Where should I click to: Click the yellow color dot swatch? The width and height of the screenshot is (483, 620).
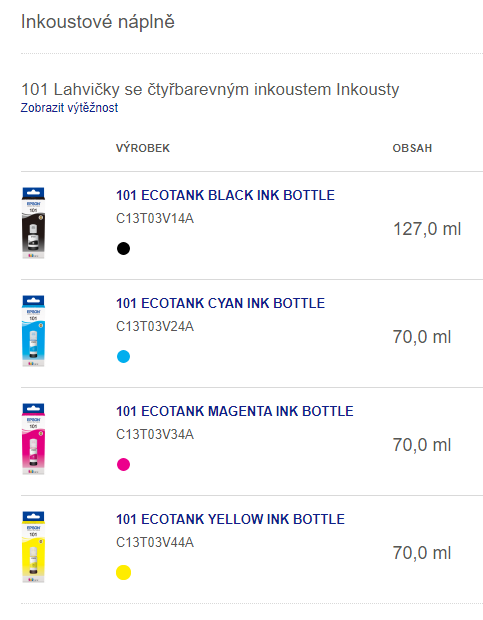(x=123, y=572)
